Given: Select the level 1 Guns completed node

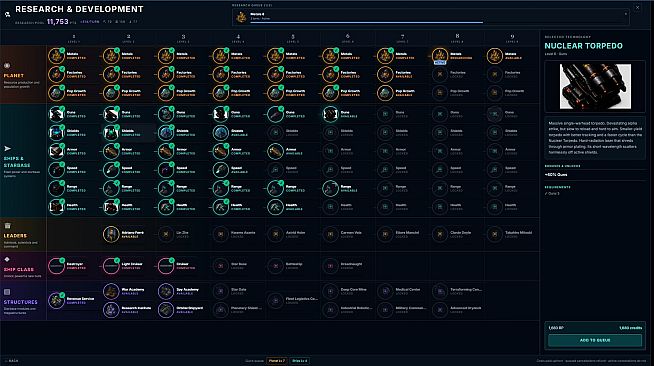Looking at the screenshot, I should click(56, 114).
